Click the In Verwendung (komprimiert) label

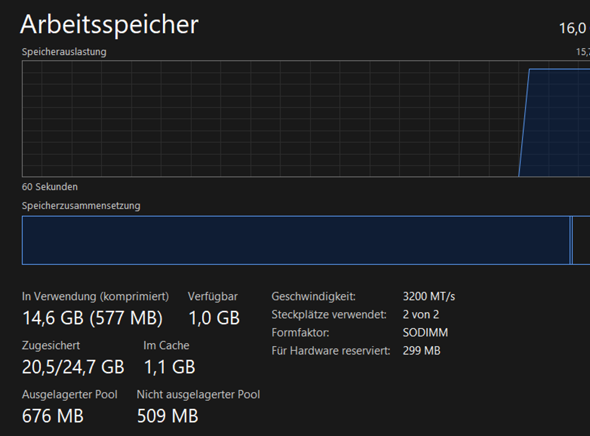pyautogui.click(x=96, y=296)
